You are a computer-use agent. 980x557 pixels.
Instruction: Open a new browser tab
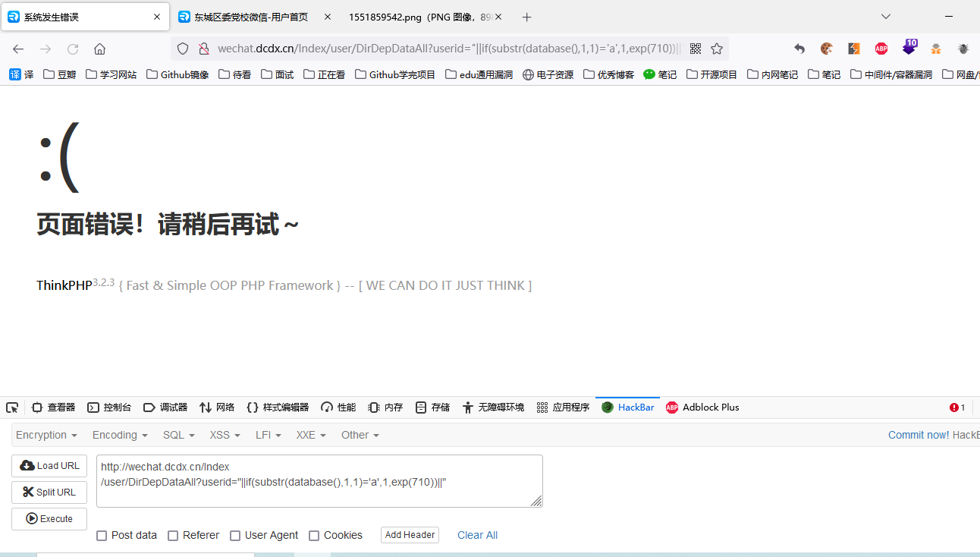click(527, 17)
